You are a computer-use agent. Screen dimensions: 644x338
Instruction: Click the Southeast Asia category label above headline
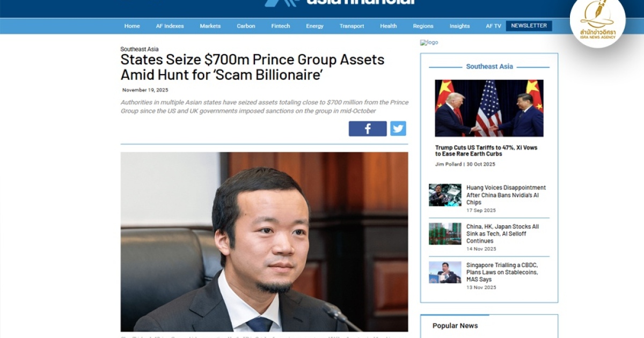(140, 49)
